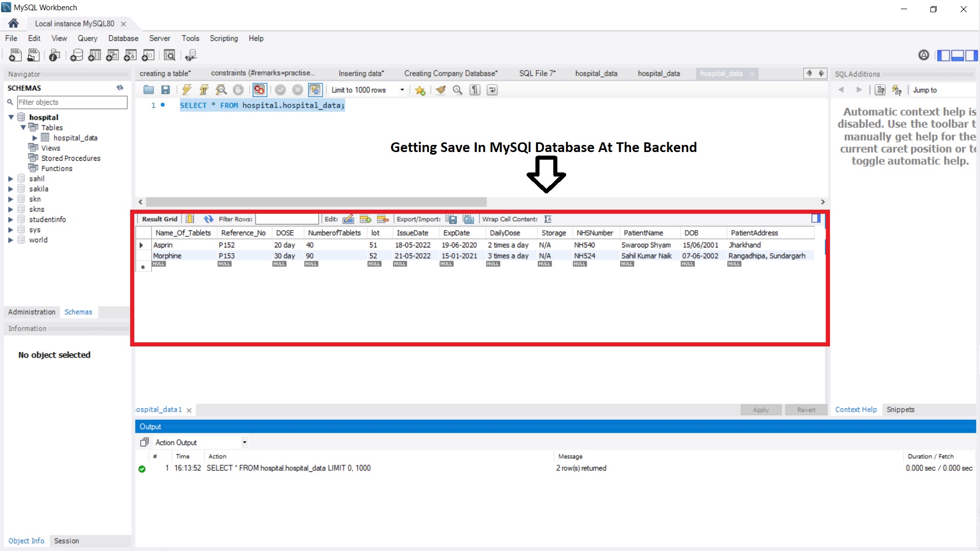The image size is (980, 551).
Task: Add to favorites star icon
Action: pyautogui.click(x=420, y=90)
